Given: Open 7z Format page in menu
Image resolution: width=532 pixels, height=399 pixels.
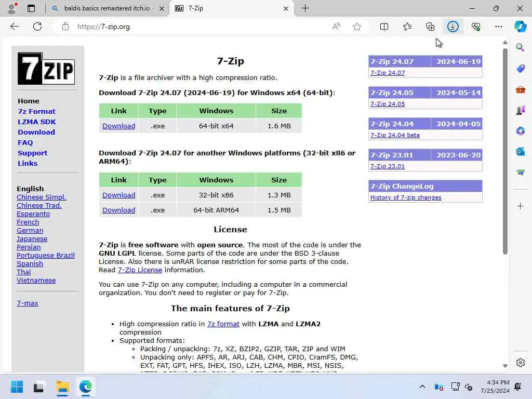Looking at the screenshot, I should (x=36, y=111).
